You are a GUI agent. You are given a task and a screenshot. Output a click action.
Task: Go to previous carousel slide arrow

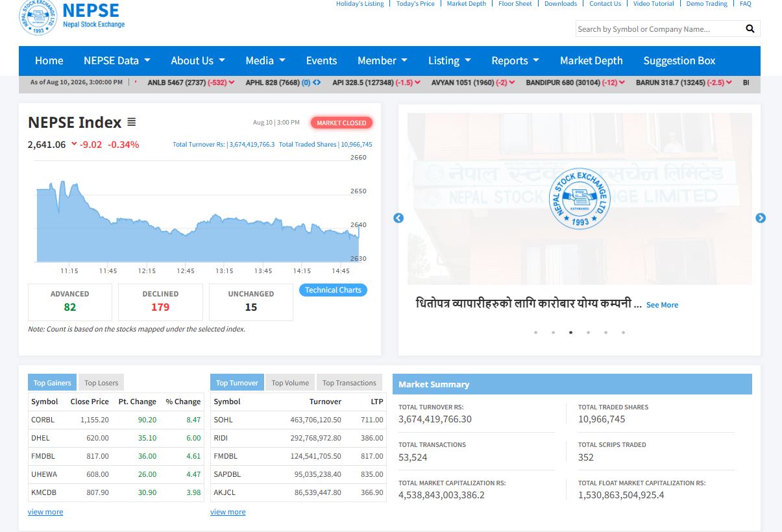[x=398, y=218]
